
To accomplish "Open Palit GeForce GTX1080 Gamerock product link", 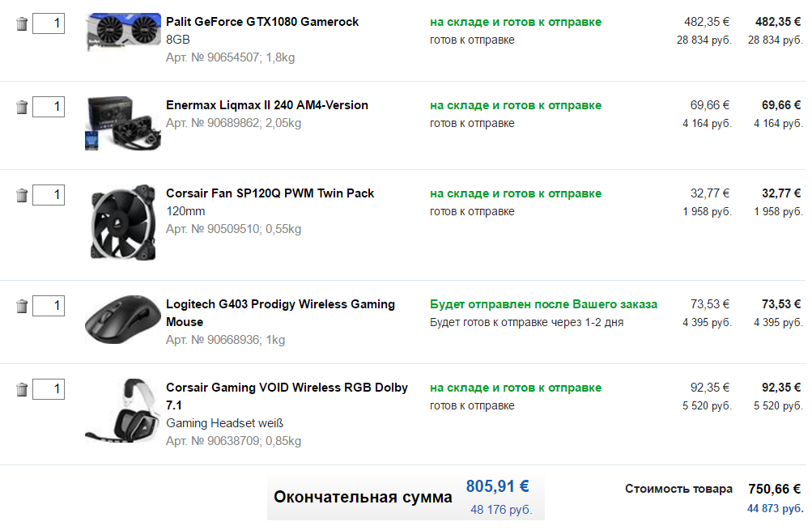I will (262, 22).
